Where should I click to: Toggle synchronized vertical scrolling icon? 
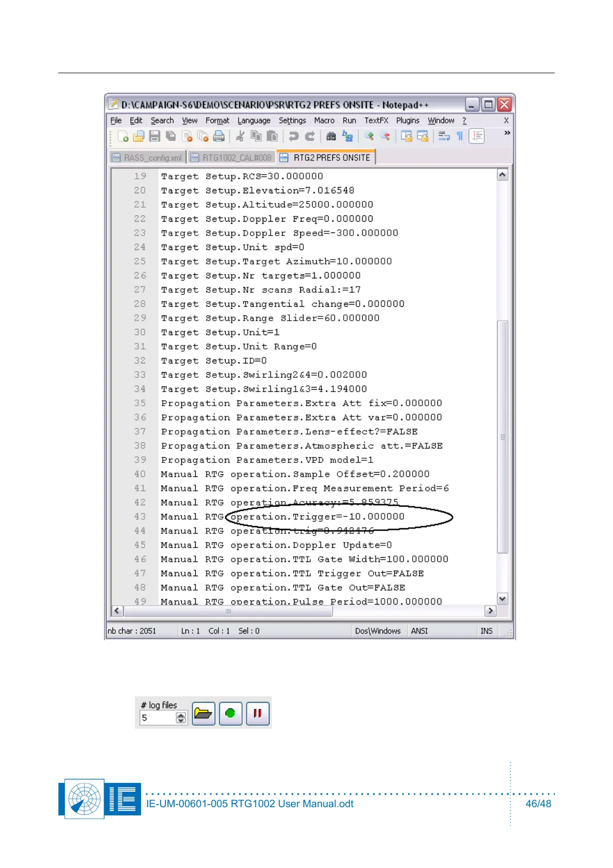click(406, 136)
